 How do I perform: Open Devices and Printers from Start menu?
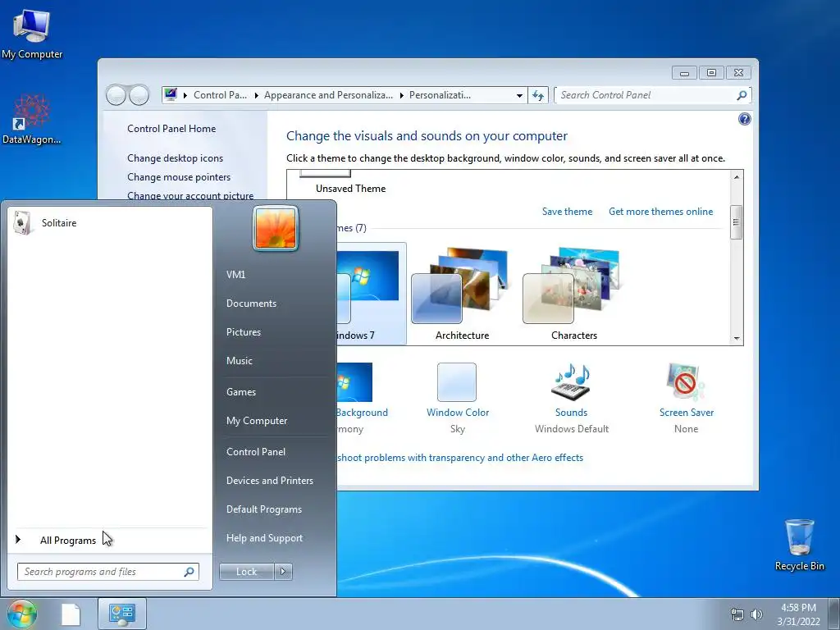pyautogui.click(x=269, y=481)
